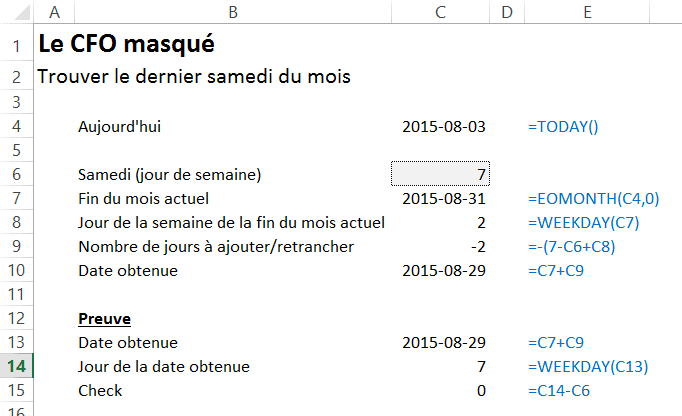The height and width of the screenshot is (416, 682).
Task: Select the underlined 'Preuve' heading cell
Action: 104,318
